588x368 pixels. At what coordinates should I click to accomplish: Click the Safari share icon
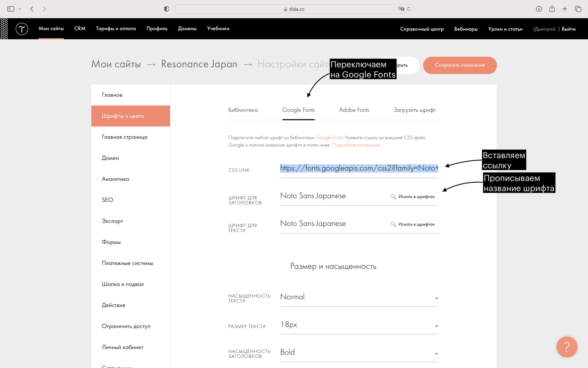pos(552,9)
